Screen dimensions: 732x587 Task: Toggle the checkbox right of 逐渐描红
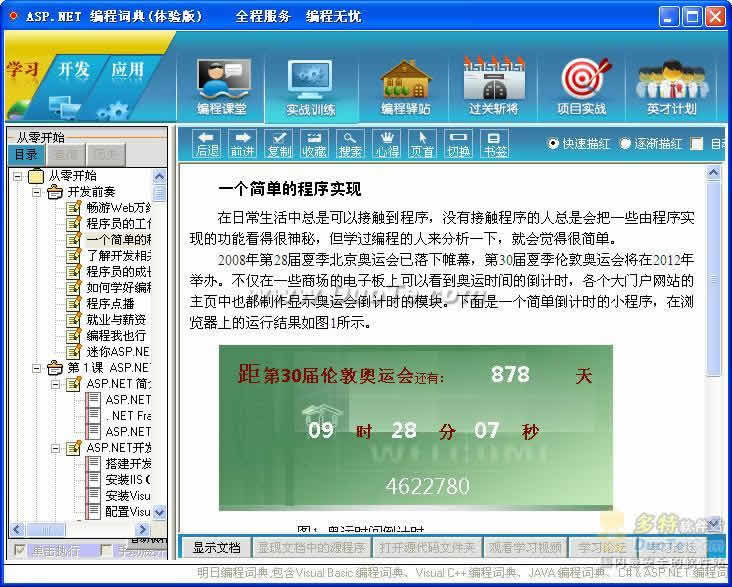pyautogui.click(x=697, y=144)
